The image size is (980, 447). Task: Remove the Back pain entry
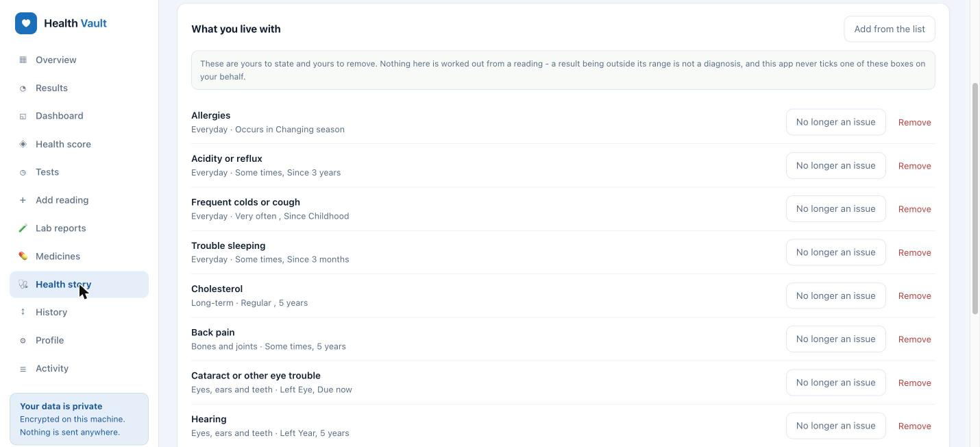click(914, 339)
